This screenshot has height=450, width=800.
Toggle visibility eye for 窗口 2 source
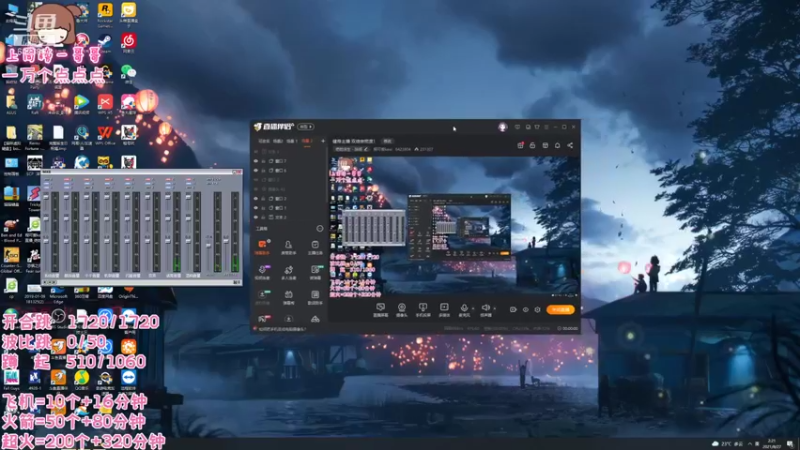[x=256, y=198]
